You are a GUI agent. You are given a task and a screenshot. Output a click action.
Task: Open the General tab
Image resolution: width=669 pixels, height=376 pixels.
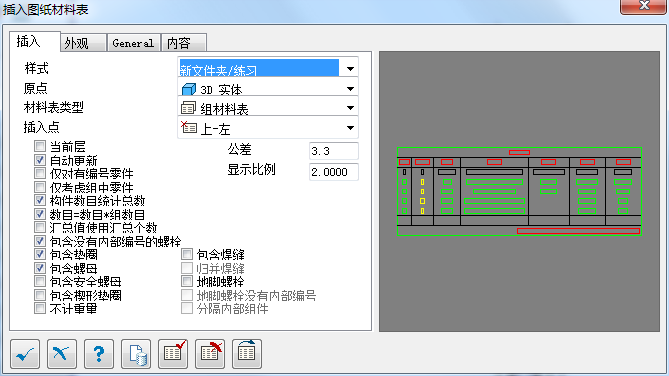tap(134, 43)
